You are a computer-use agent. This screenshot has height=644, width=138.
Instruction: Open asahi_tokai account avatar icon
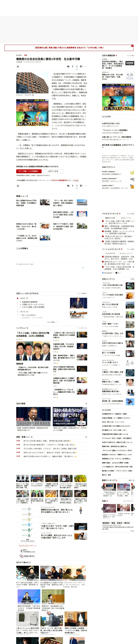(132, 187)
